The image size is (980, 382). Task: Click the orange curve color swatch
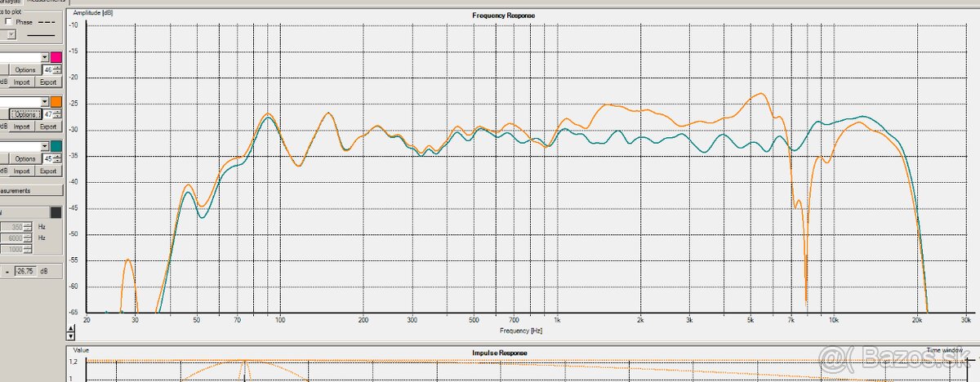click(x=57, y=101)
